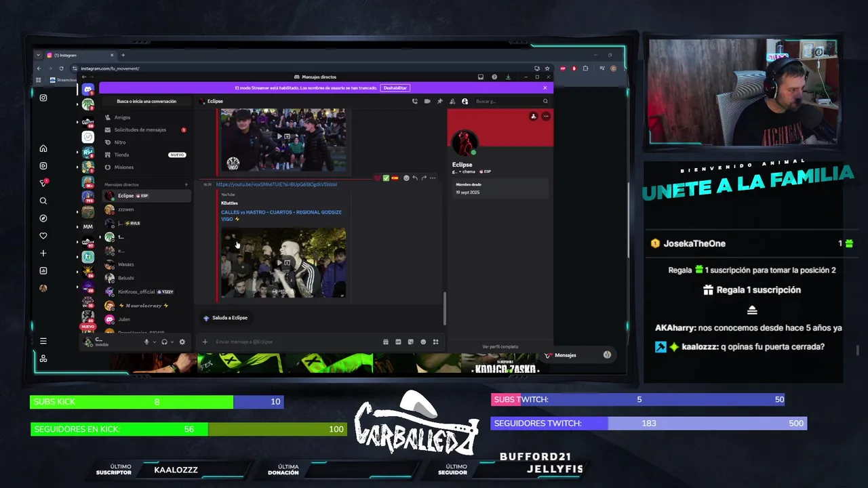React with the green checkmark emoji

coord(386,178)
